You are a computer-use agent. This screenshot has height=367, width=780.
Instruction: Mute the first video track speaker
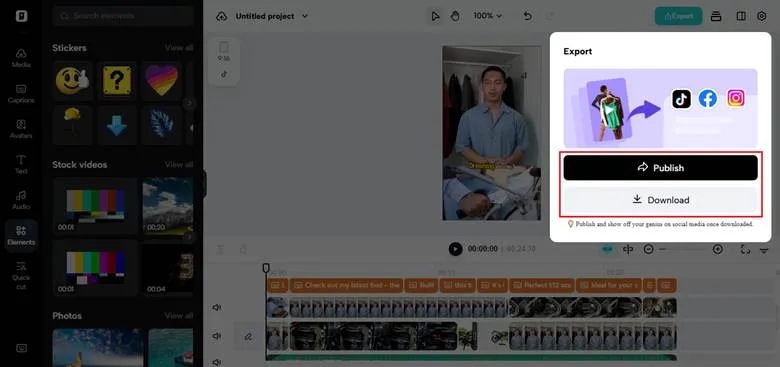(x=217, y=308)
